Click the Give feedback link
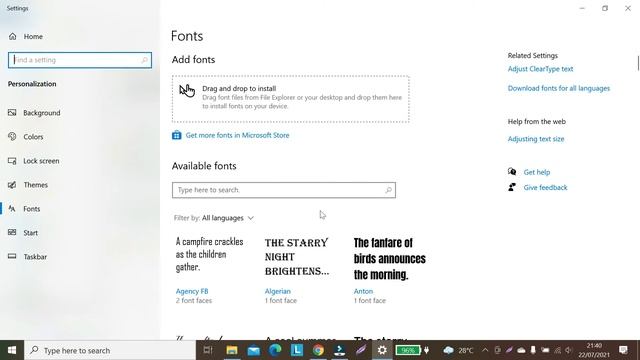This screenshot has height=360, width=640. coord(545,187)
